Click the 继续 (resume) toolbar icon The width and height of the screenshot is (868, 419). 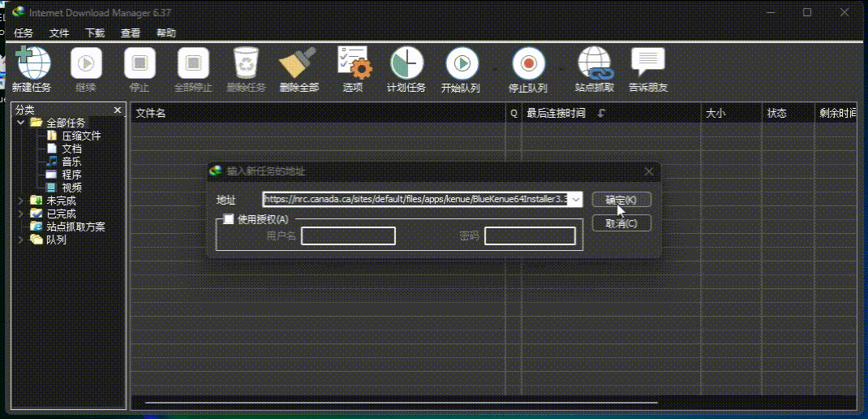click(86, 63)
